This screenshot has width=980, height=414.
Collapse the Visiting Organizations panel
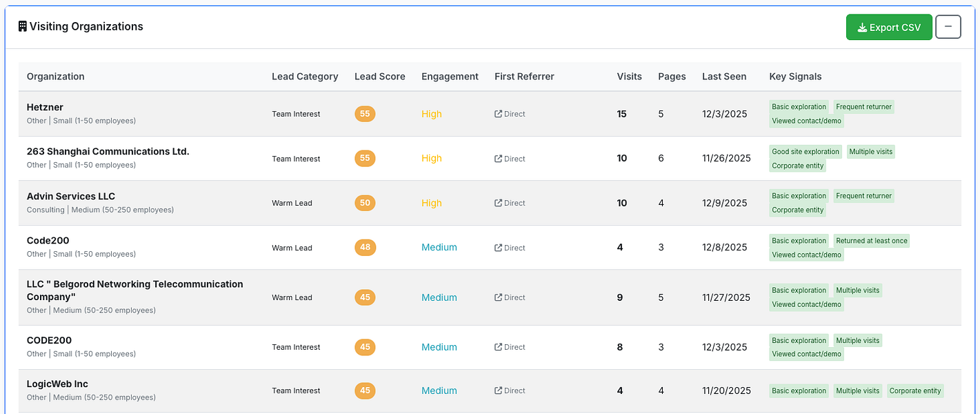click(948, 27)
